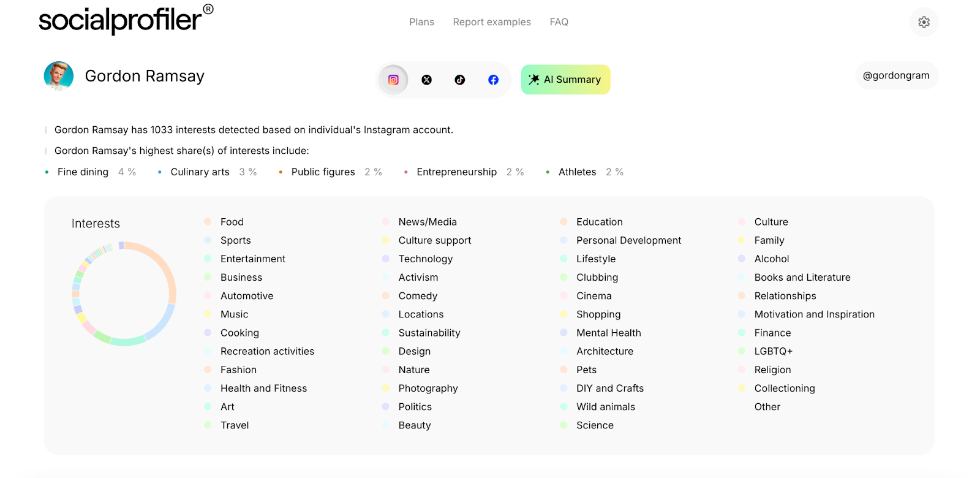Viewport: 980px width, 478px height.
Task: Click the Travel interest label
Action: tap(235, 425)
